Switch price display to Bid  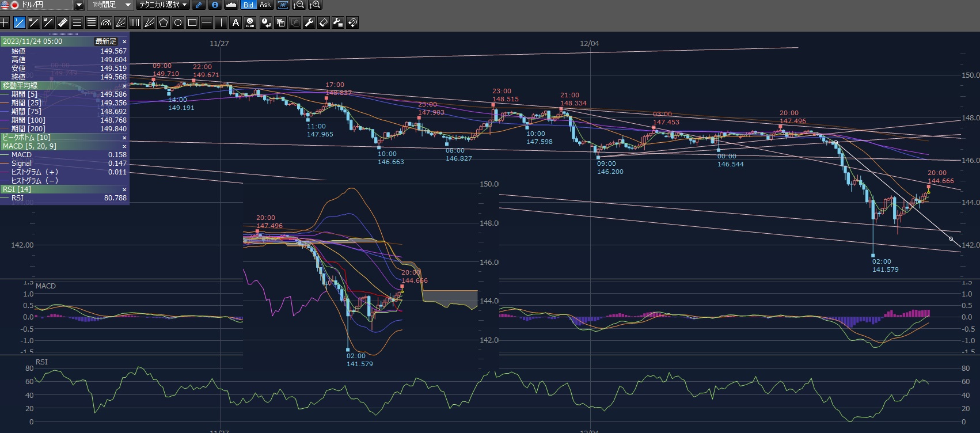[248, 5]
